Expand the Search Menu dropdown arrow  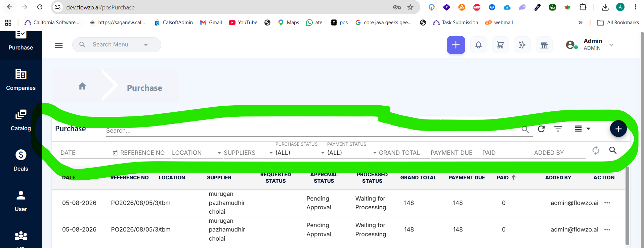point(146,45)
